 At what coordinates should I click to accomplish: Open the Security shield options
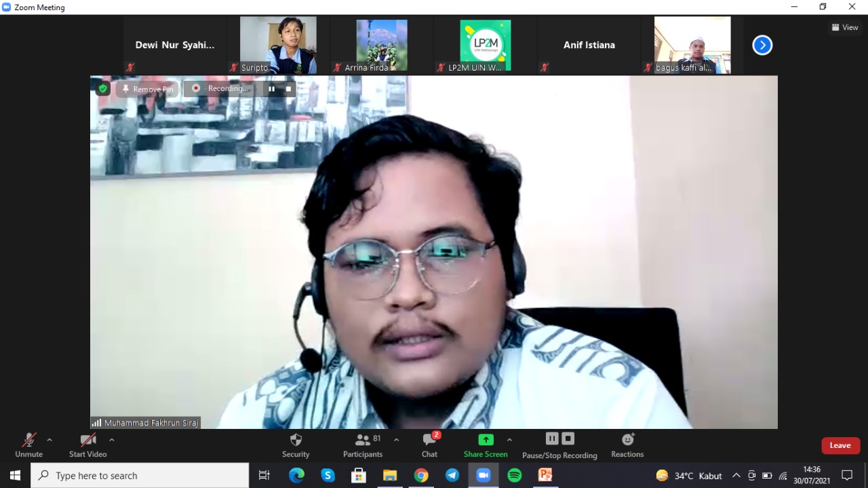coord(296,445)
